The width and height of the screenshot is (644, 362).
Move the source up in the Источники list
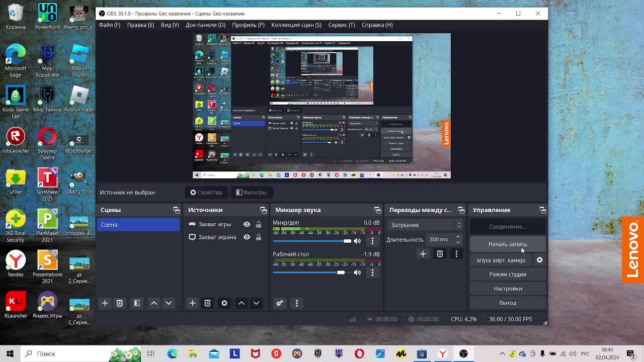[x=242, y=303]
